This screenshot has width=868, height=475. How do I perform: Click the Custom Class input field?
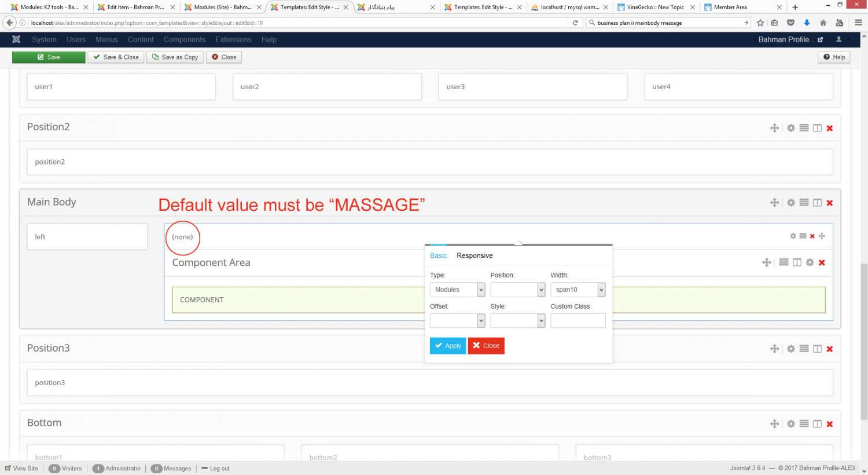pos(578,321)
